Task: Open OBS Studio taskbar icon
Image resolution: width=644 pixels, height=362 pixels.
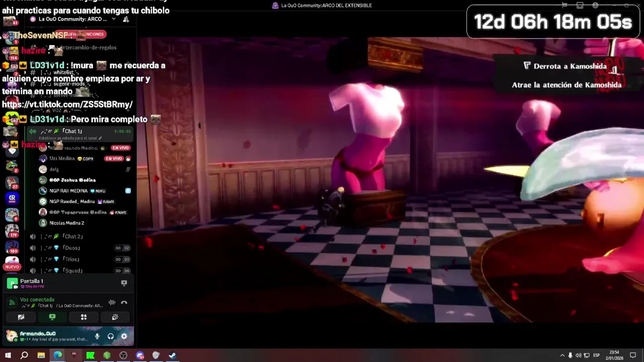Action: point(123,355)
